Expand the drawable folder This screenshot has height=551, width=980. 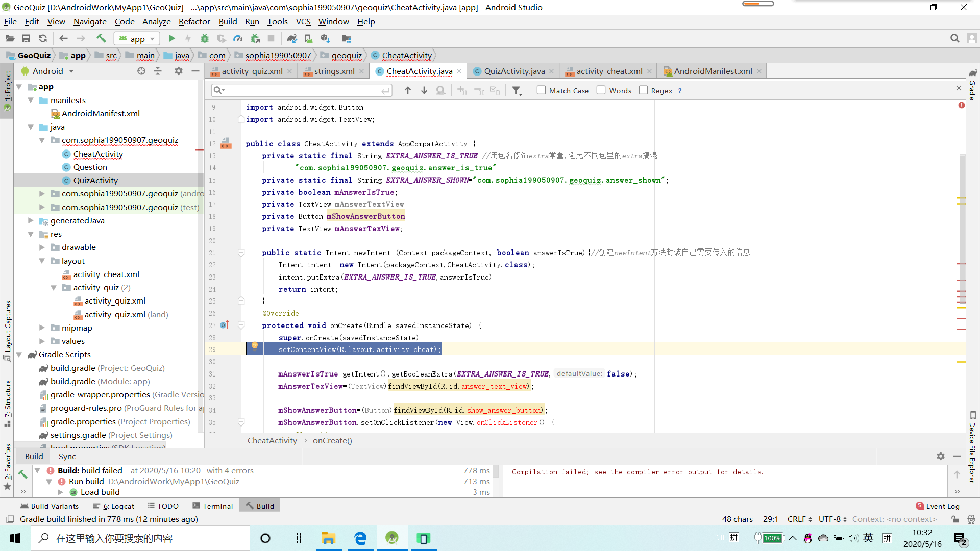coord(42,247)
